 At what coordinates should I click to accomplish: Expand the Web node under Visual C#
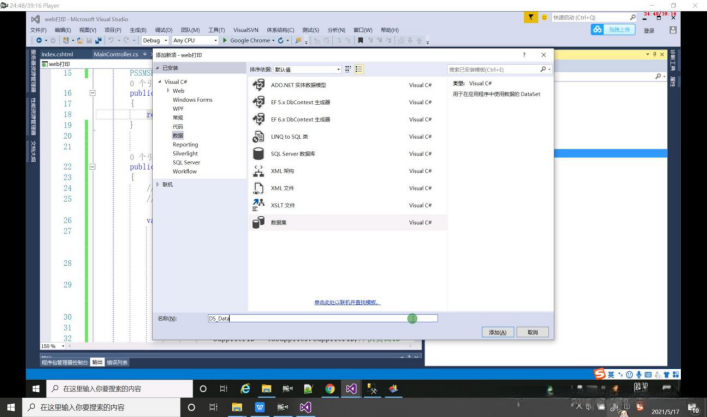coord(168,91)
